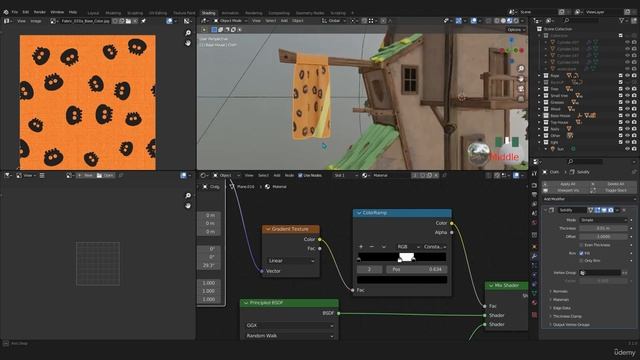The width and height of the screenshot is (640, 360).
Task: Click the pan hand icon in the lower-left image editor
Action: (188, 205)
